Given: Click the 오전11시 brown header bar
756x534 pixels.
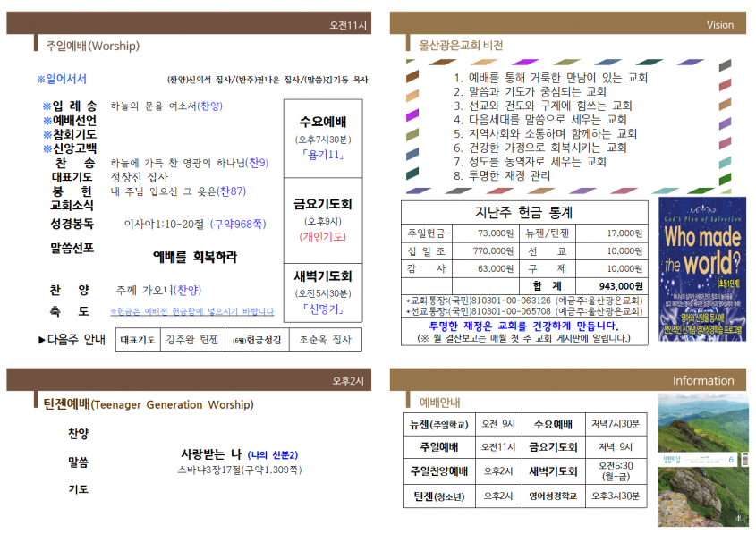Looking at the screenshot, I should tap(189, 23).
